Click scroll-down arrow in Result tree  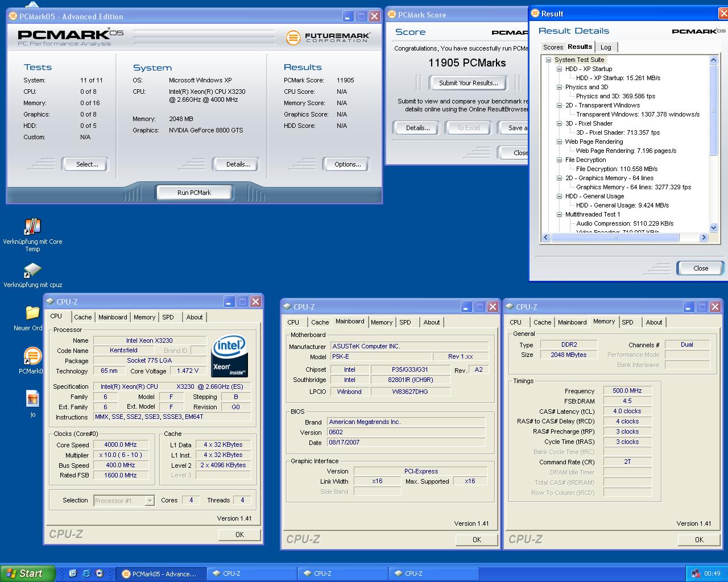(714, 228)
